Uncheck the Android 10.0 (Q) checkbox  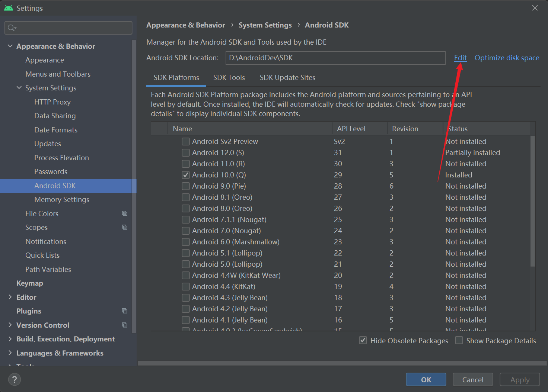[x=186, y=175]
